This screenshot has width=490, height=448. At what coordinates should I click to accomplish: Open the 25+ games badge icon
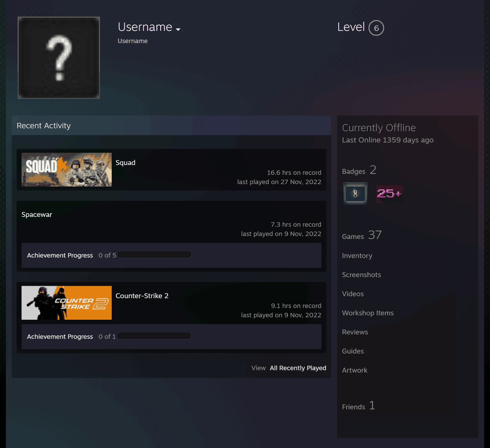pyautogui.click(x=389, y=194)
